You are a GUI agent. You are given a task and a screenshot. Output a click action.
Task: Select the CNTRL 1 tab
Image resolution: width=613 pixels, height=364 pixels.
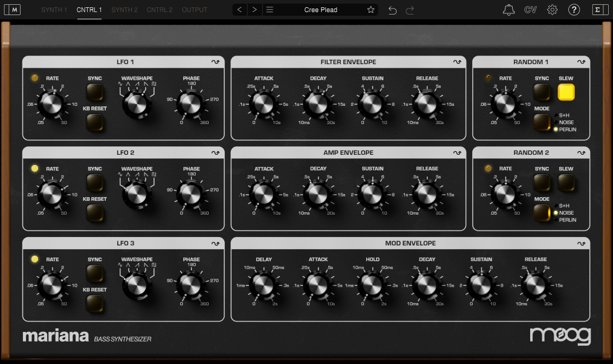(89, 10)
